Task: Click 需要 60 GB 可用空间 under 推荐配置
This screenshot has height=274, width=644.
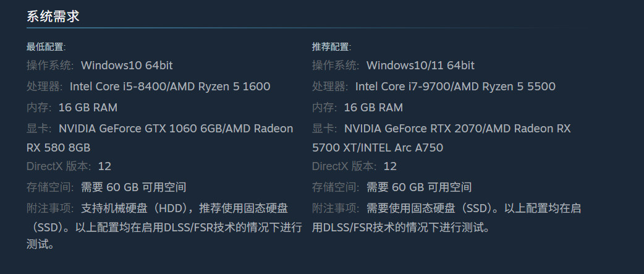Action: pos(419,187)
